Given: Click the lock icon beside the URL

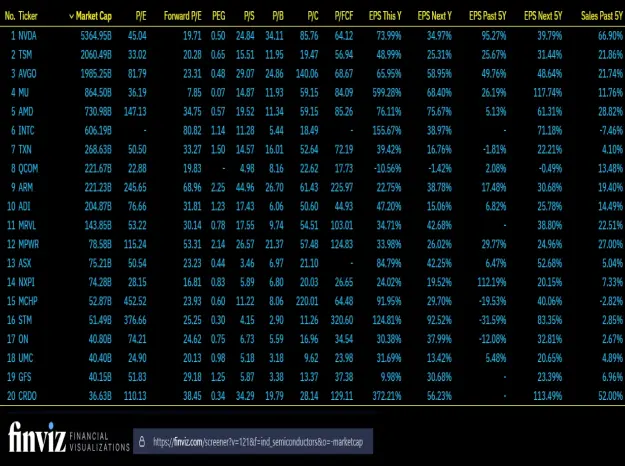Looking at the screenshot, I should (x=142, y=442).
